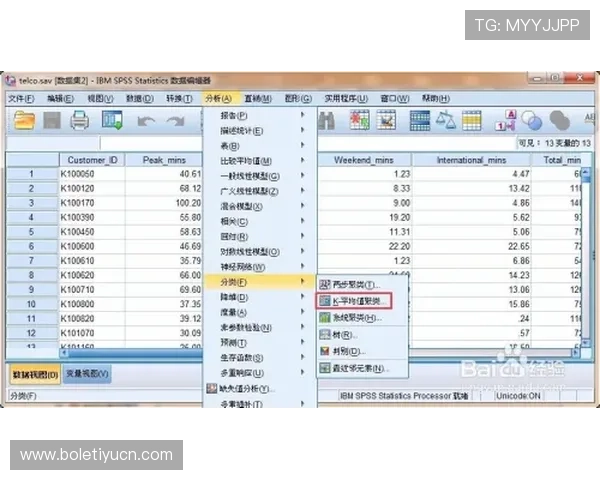
Task: Click the Customer_ID column header
Action: (x=92, y=160)
